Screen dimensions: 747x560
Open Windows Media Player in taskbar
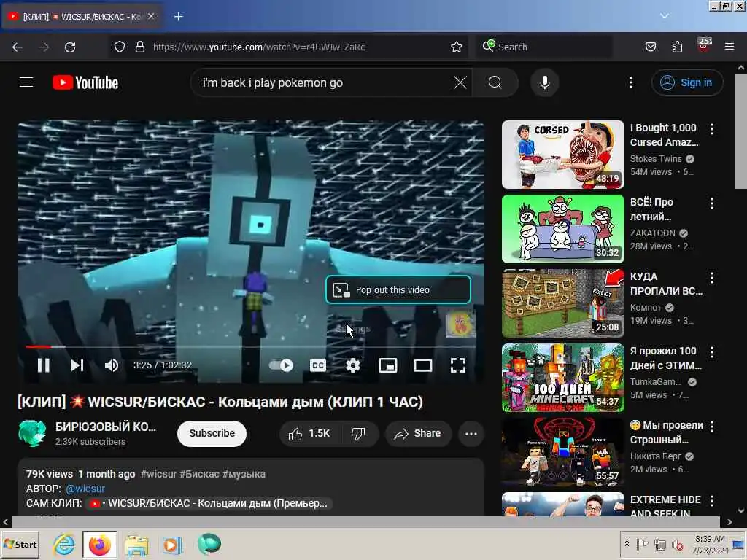[171, 544]
